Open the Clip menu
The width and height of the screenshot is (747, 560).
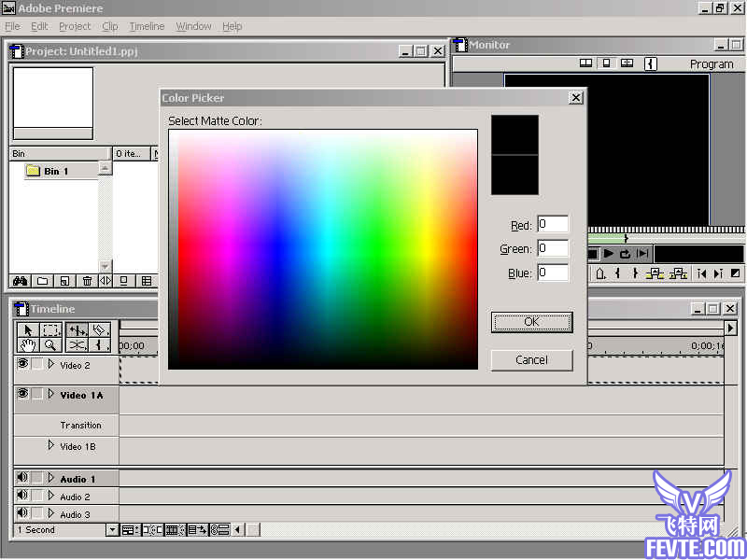tap(110, 27)
